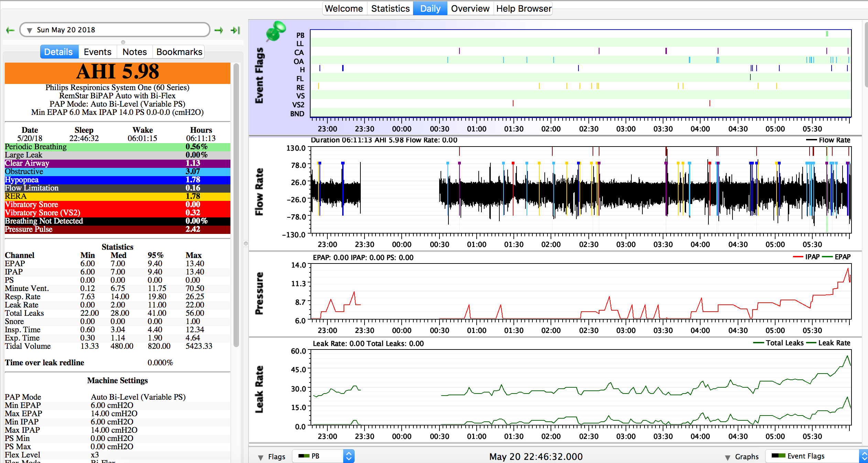Viewport: 868px width, 463px height.
Task: Click the Duration 06:11:13 AHI header text
Action: [x=384, y=140]
